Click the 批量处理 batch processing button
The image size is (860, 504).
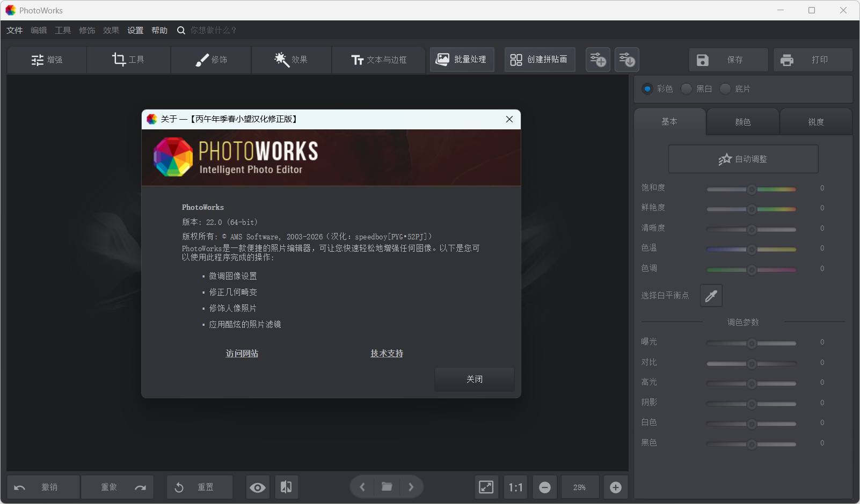pyautogui.click(x=462, y=60)
